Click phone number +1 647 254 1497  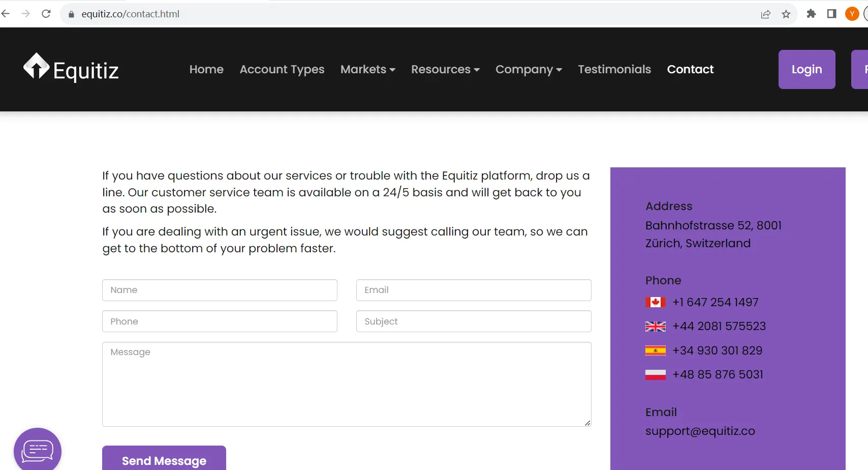click(x=716, y=302)
